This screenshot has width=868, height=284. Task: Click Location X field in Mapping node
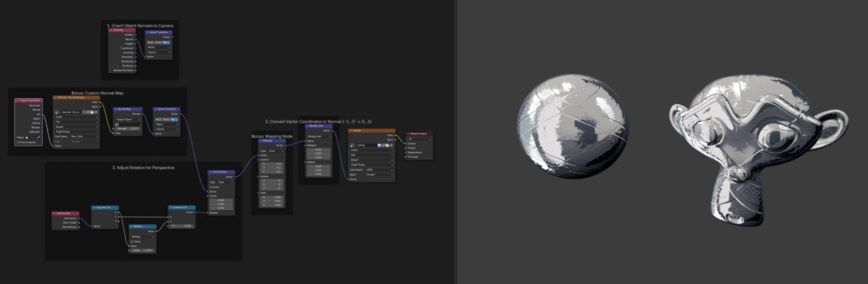(271, 163)
